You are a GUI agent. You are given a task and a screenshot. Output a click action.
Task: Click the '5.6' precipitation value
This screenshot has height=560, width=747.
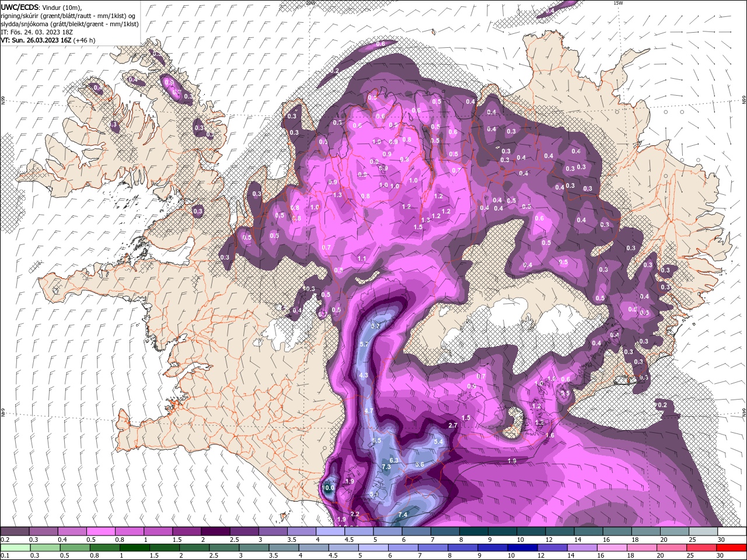420,464
